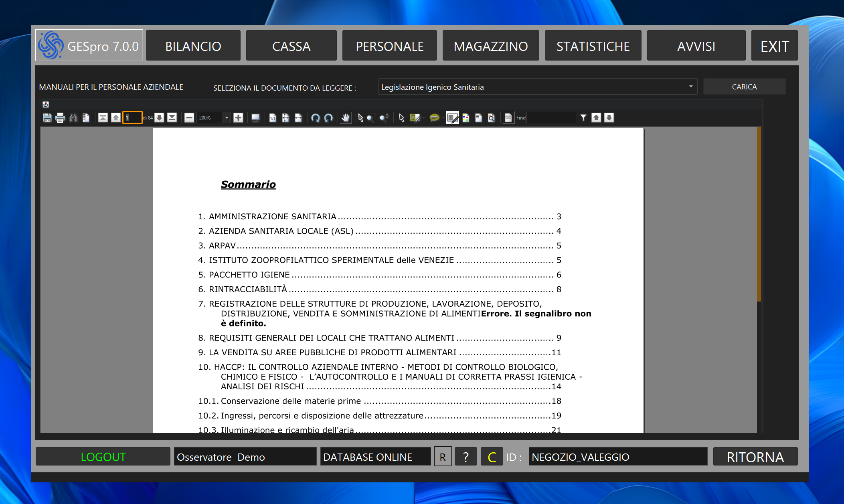The height and width of the screenshot is (504, 844).
Task: Set actual size 1:1 view
Action: coord(273,118)
